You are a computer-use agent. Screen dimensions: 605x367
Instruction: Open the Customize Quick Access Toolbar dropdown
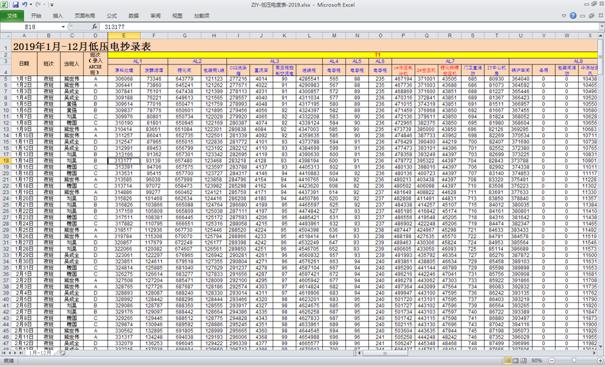[x=52, y=5]
